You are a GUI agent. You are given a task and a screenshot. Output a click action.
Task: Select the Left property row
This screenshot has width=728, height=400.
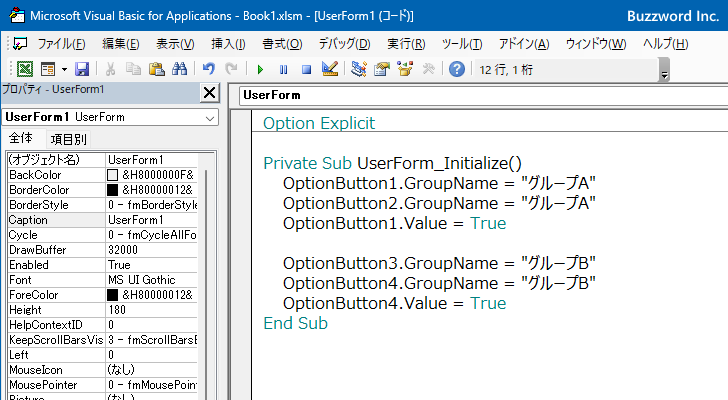point(103,355)
